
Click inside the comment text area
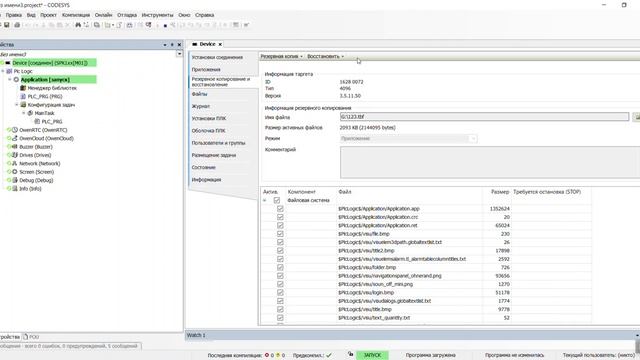(490, 162)
